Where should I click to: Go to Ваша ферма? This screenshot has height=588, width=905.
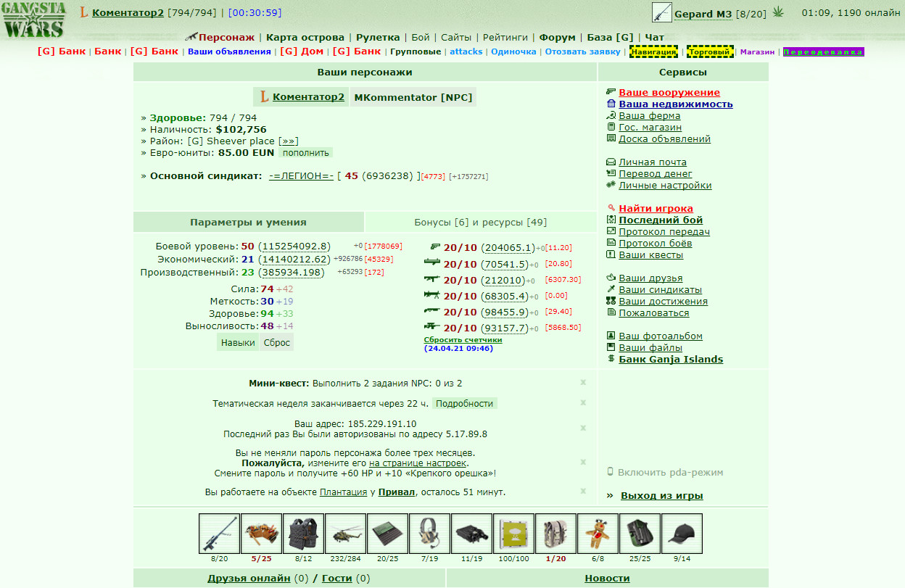pos(649,115)
